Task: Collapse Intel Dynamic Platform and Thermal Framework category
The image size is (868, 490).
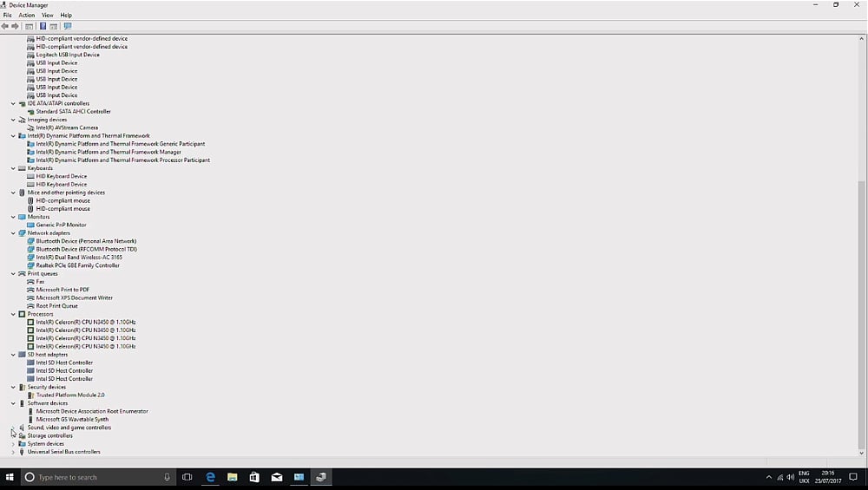Action: click(13, 135)
